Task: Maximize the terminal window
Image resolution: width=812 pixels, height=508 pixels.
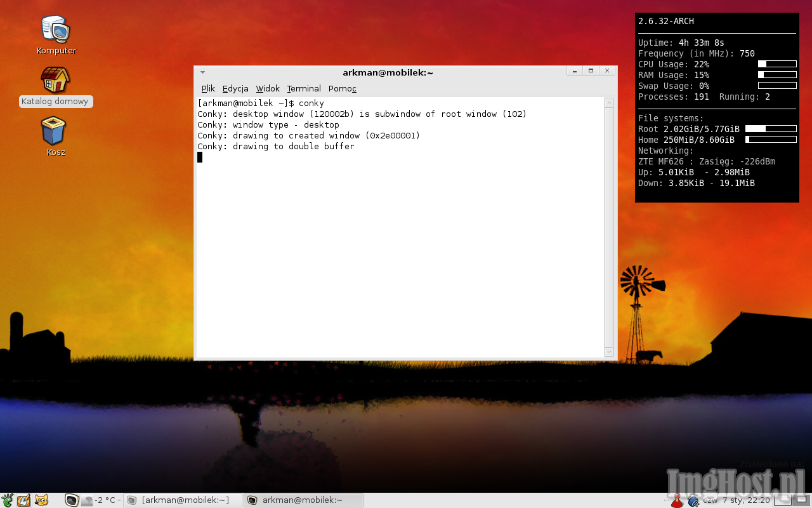Action: tap(591, 70)
